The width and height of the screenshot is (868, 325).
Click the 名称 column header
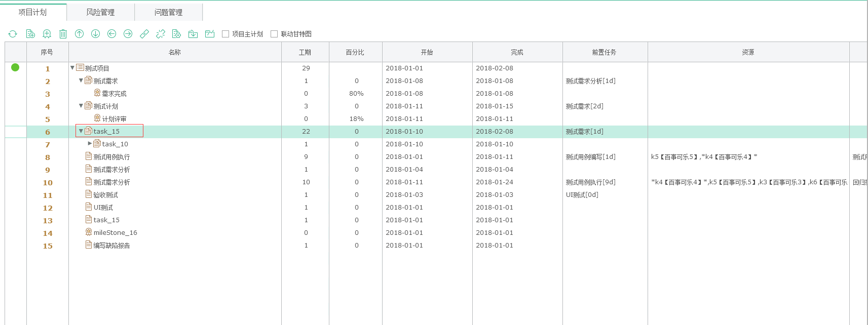[x=175, y=52]
